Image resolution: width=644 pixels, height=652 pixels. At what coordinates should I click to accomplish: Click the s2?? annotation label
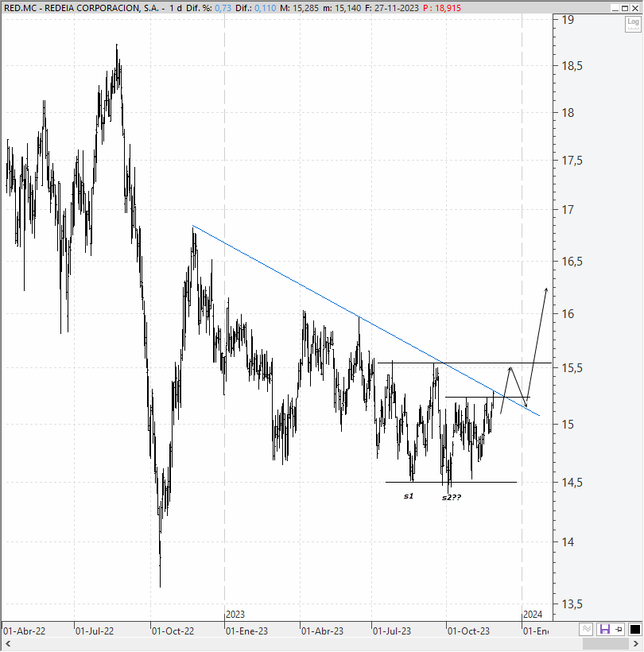point(452,497)
